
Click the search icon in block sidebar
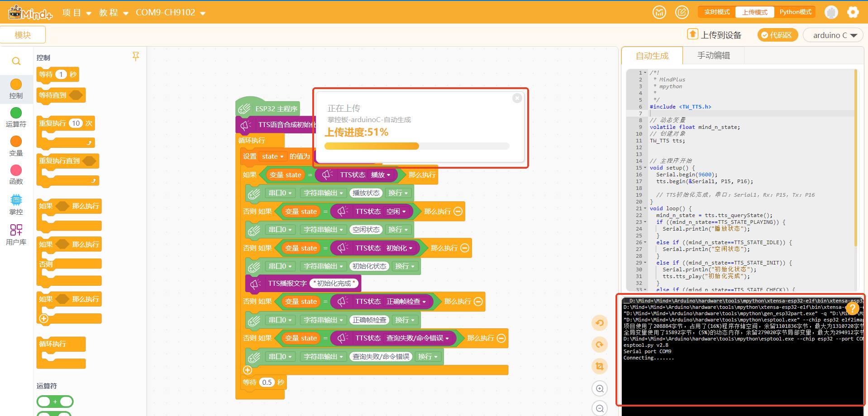click(x=16, y=61)
